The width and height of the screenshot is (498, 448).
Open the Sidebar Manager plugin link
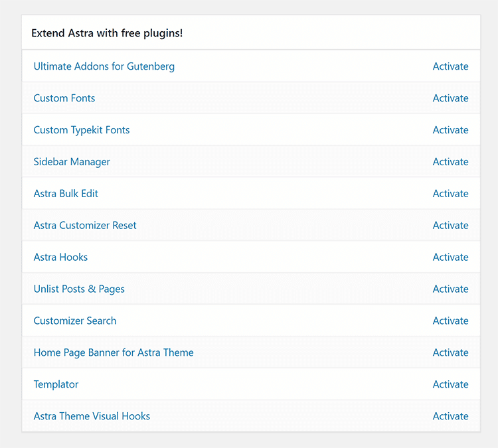click(x=72, y=162)
